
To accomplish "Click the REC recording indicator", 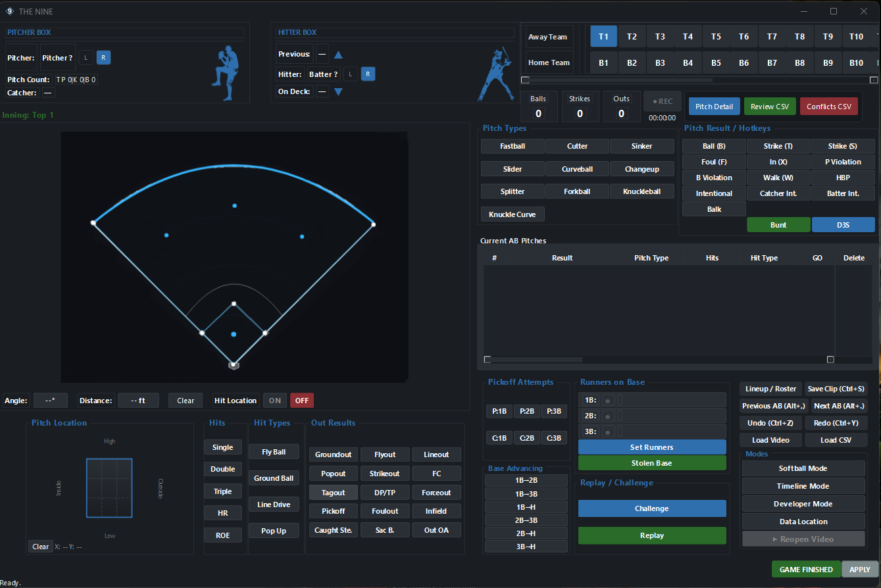I will (x=662, y=101).
